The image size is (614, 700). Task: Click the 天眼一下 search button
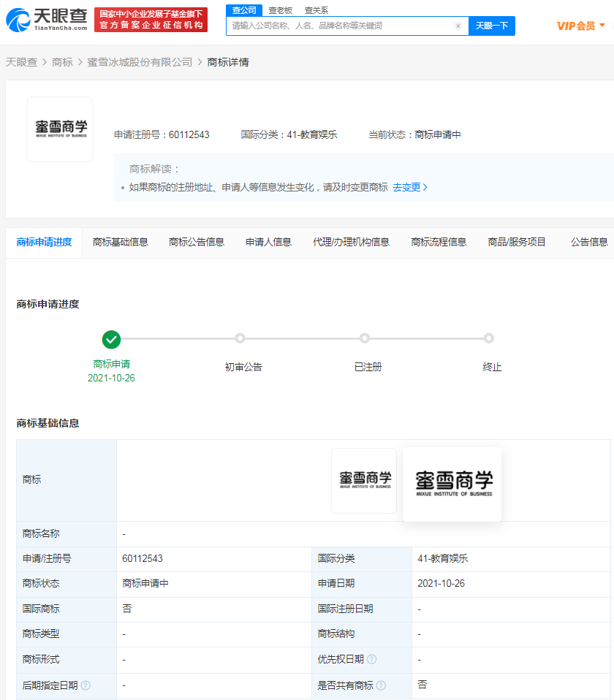click(x=492, y=26)
